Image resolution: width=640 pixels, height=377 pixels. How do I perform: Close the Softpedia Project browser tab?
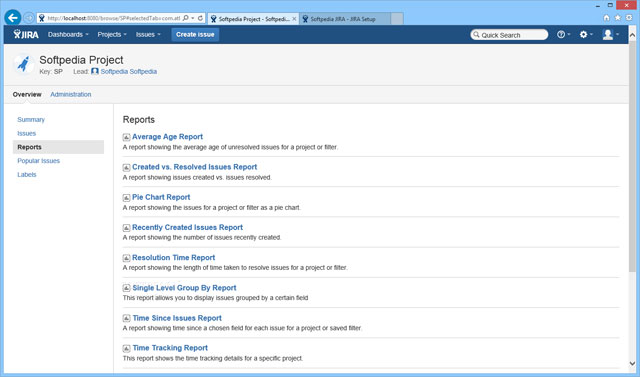(x=294, y=19)
